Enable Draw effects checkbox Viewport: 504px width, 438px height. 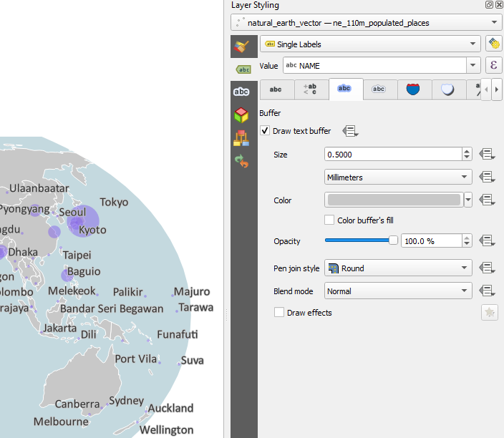(x=279, y=312)
